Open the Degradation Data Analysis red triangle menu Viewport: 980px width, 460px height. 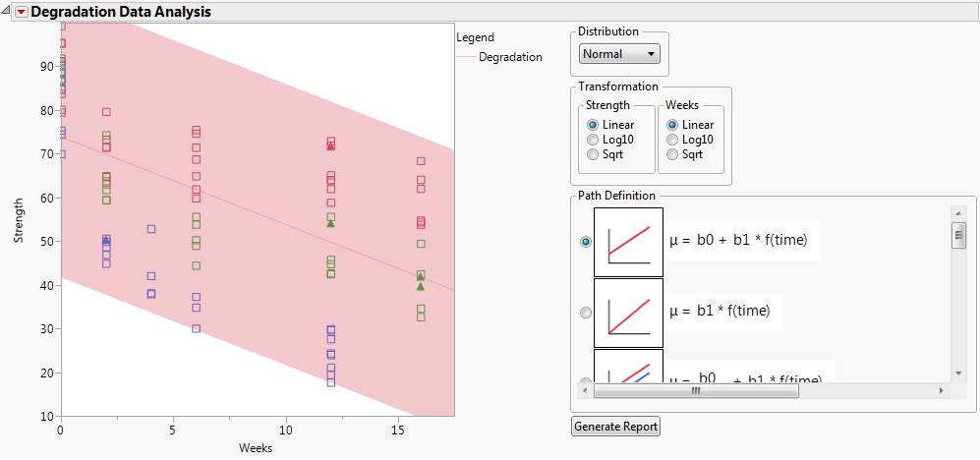click(x=22, y=12)
